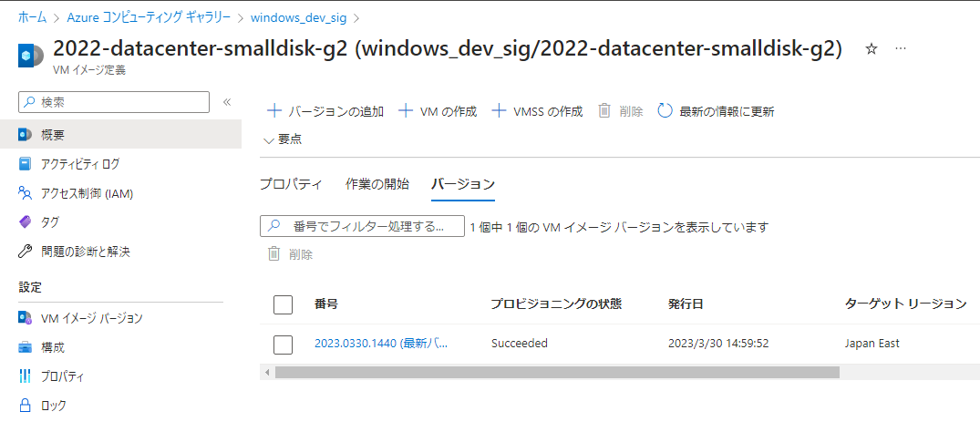Sort by ターゲット リージョン column header
Viewport: 980px width, 422px height.
[905, 304]
